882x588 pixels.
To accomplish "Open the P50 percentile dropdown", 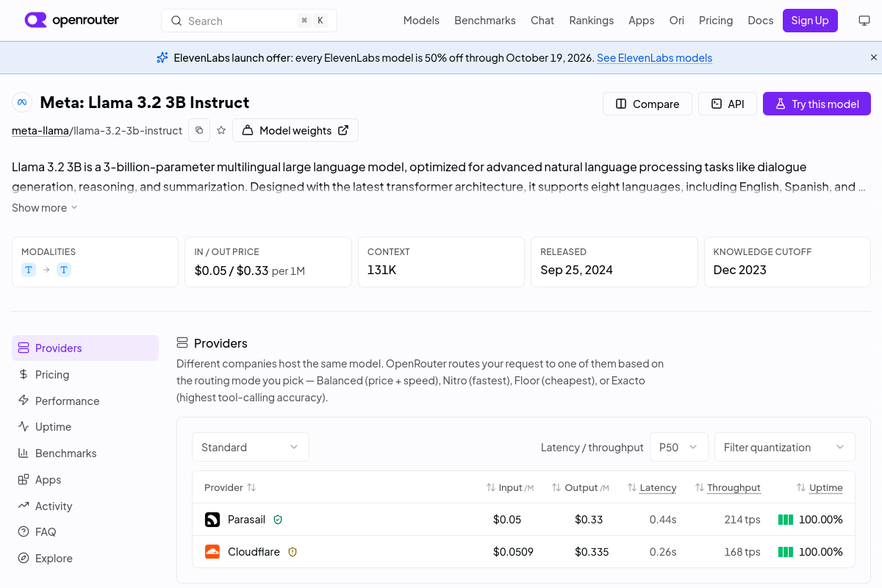I will click(x=679, y=447).
